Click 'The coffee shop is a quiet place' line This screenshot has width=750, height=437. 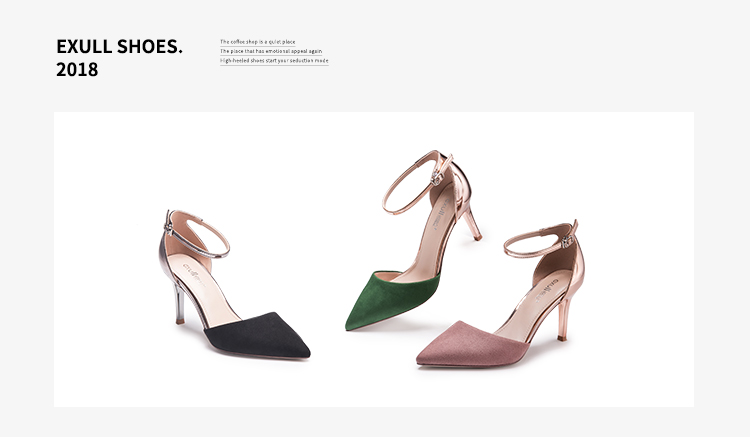[x=257, y=42]
